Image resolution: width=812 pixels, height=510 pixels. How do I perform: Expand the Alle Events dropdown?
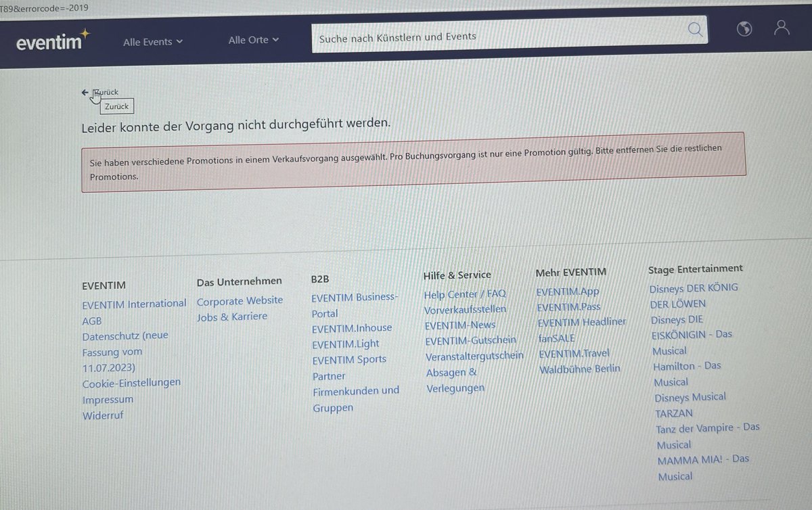[x=153, y=42]
